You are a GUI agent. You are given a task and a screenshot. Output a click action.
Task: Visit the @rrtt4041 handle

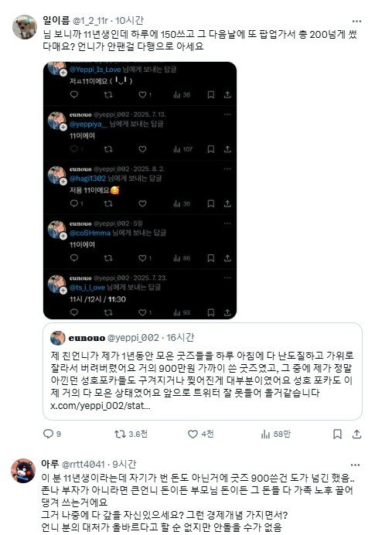(x=84, y=465)
